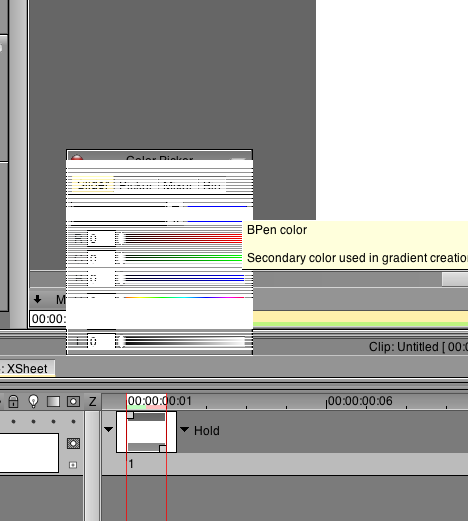Toggle the layer dot beneath the gradient icon
Screen dimensions: 468x521
(x=53, y=422)
